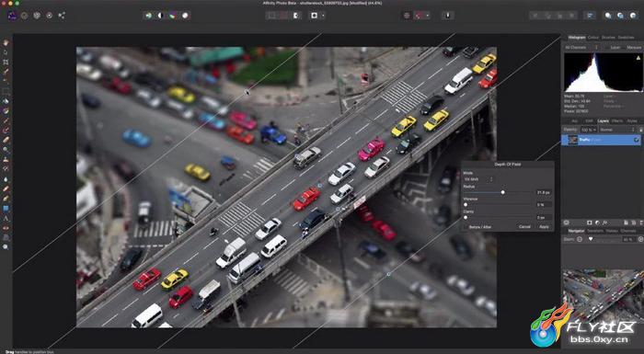Open the snapping options dropdown arrow
The image size is (644, 354).
pos(428,16)
